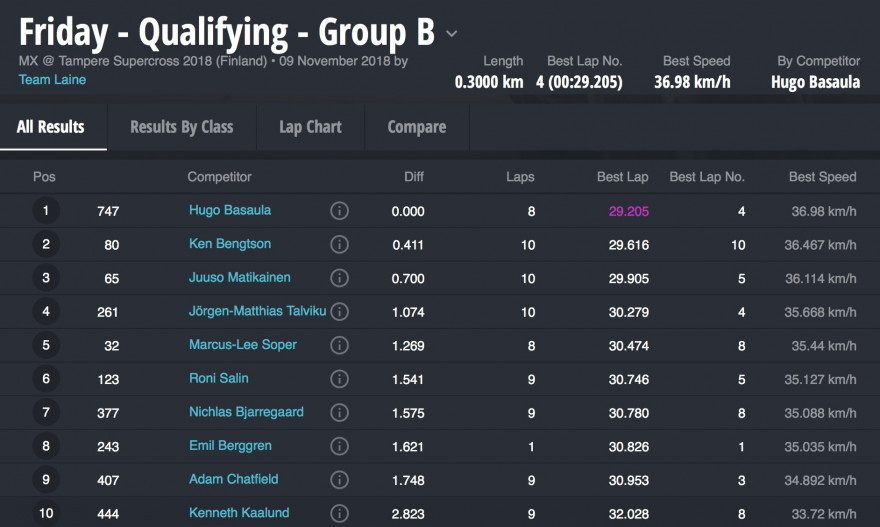The width and height of the screenshot is (880, 527).
Task: Open info icon for Marcus-Lee Soper
Action: coord(339,345)
